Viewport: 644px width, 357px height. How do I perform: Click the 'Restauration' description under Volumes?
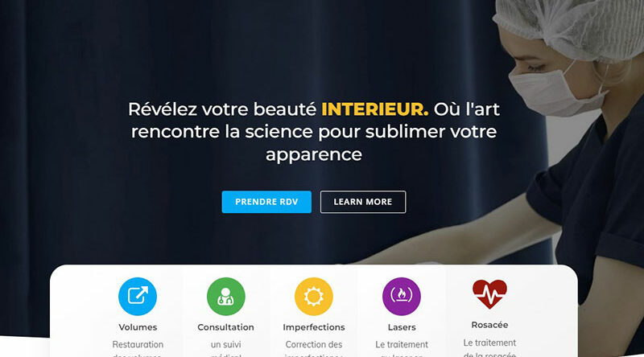pyautogui.click(x=138, y=344)
